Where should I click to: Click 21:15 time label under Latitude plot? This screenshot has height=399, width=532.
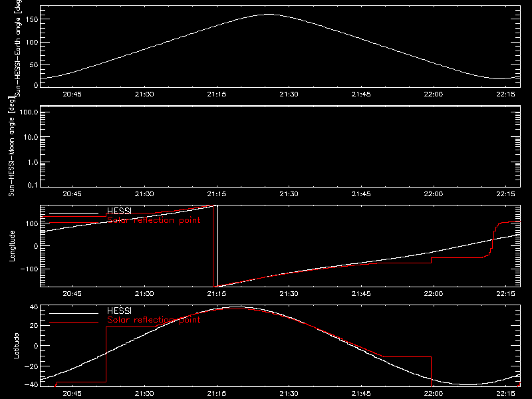[217, 394]
